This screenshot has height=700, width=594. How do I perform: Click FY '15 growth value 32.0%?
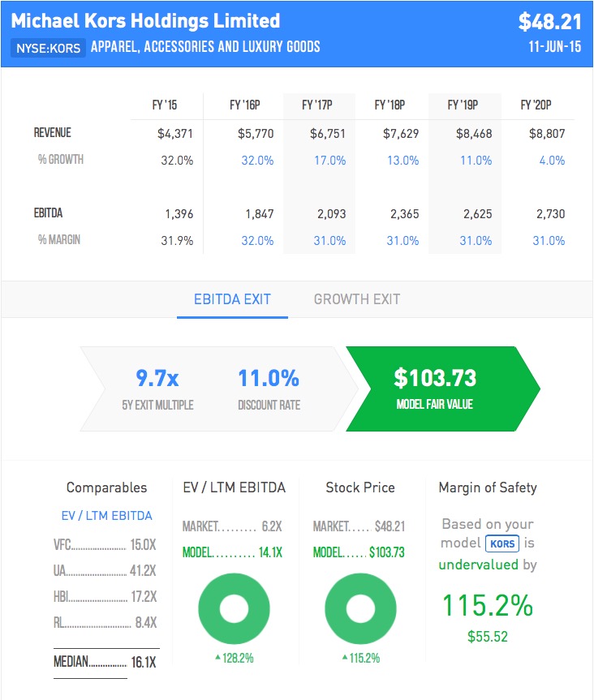[177, 161]
